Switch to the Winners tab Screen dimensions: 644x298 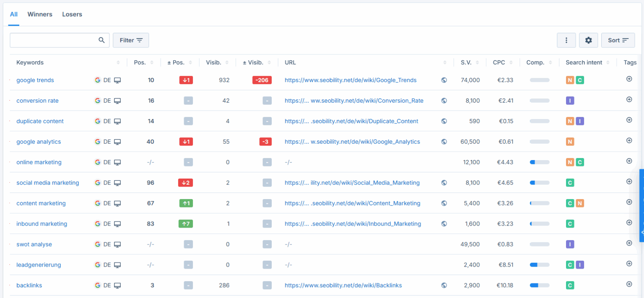pyautogui.click(x=40, y=14)
